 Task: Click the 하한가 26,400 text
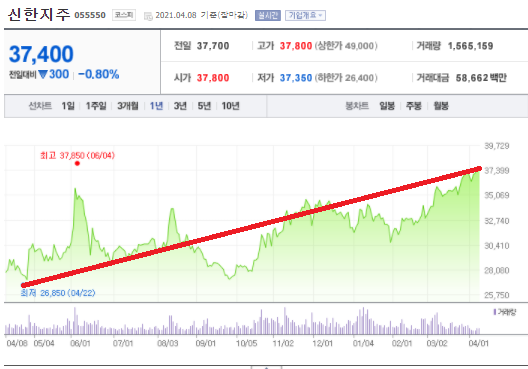[346, 78]
